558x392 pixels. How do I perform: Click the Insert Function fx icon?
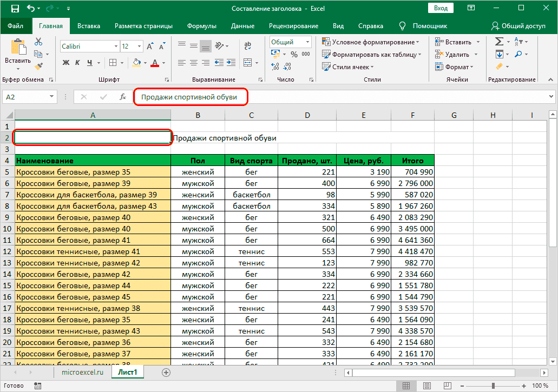(x=123, y=97)
